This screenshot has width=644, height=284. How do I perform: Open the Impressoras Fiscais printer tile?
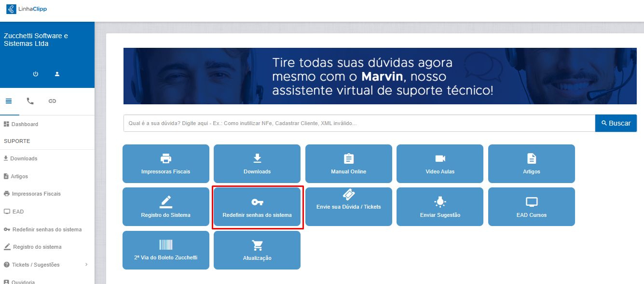[x=165, y=164]
